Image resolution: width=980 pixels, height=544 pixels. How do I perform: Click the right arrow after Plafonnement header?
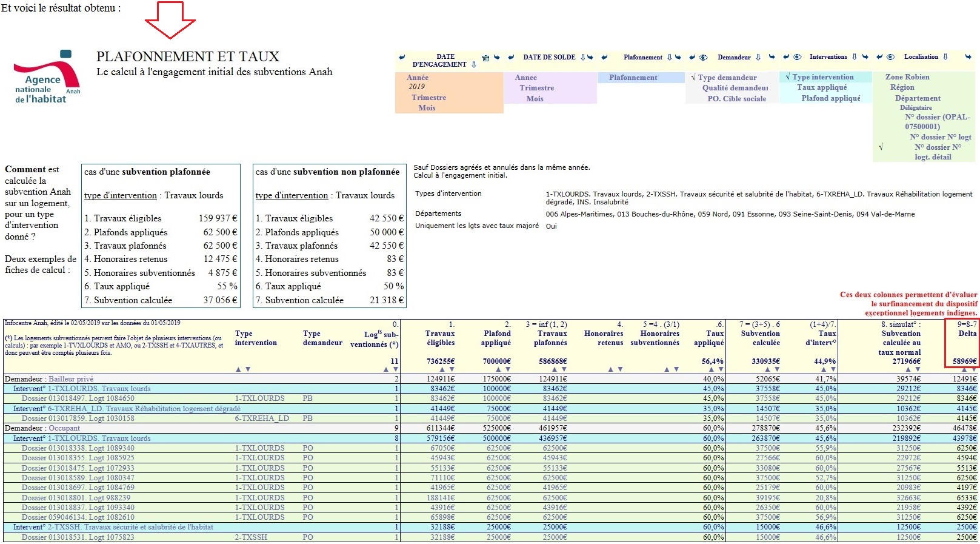pyautogui.click(x=678, y=57)
